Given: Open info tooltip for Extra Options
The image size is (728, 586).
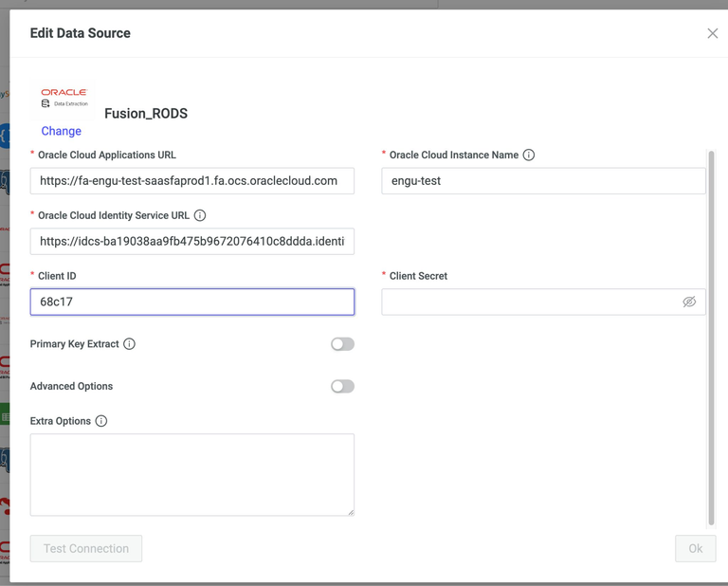Looking at the screenshot, I should coord(100,421).
